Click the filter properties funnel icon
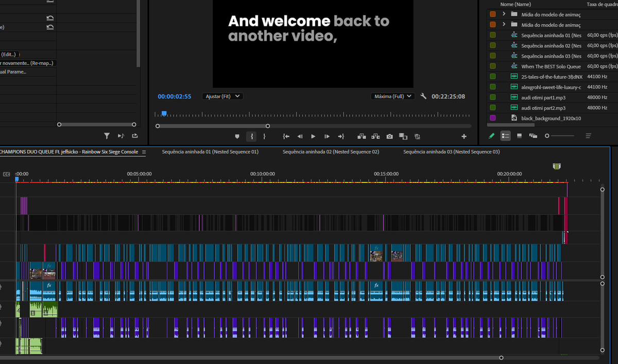 tap(107, 136)
